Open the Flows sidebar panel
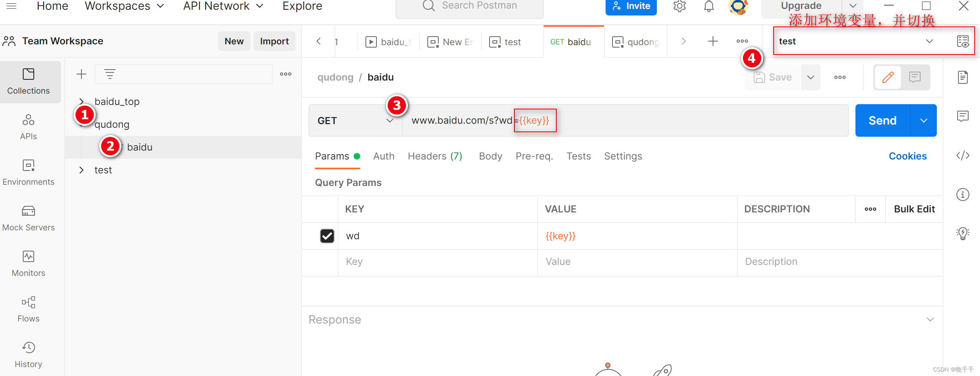 click(x=28, y=309)
